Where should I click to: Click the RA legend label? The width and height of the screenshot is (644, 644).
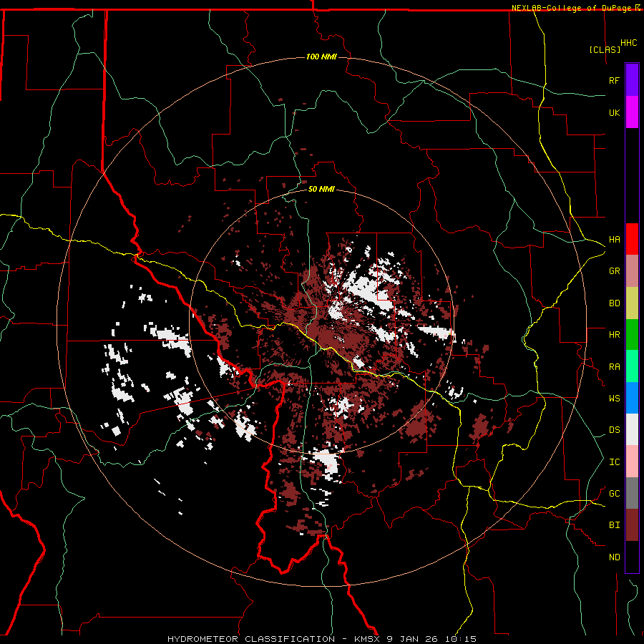[x=615, y=367]
